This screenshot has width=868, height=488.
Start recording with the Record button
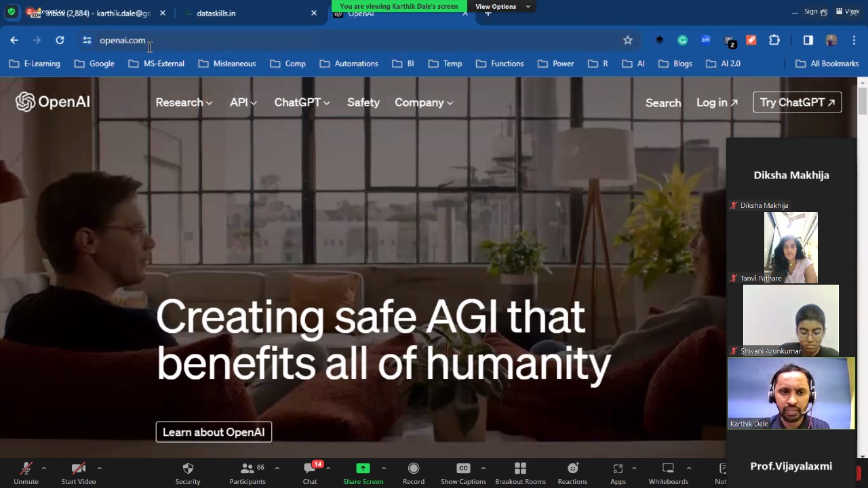pos(414,473)
